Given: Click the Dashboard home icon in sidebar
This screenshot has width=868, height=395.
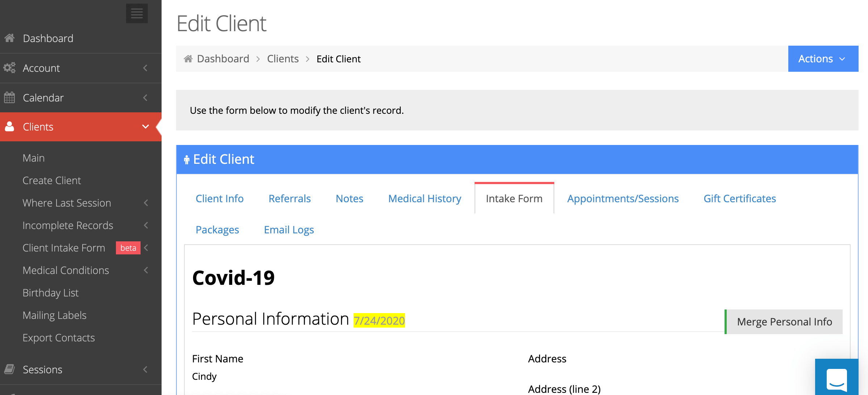Looking at the screenshot, I should (10, 38).
